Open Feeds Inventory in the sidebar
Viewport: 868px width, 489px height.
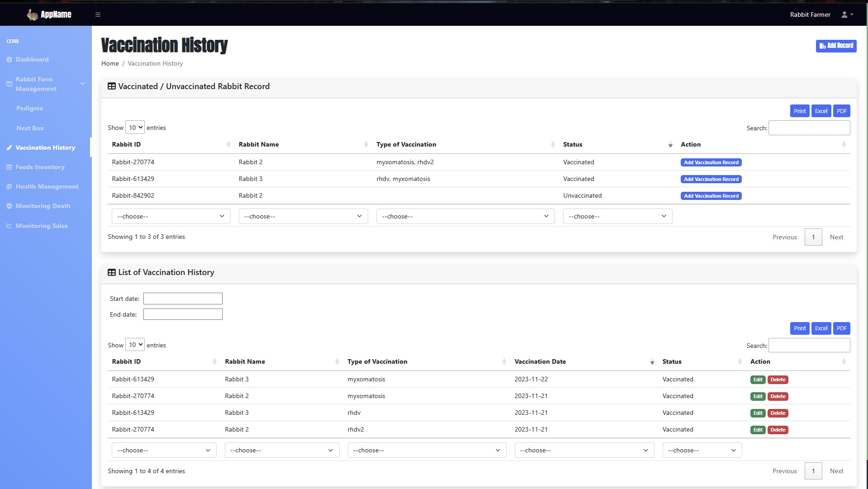click(40, 167)
